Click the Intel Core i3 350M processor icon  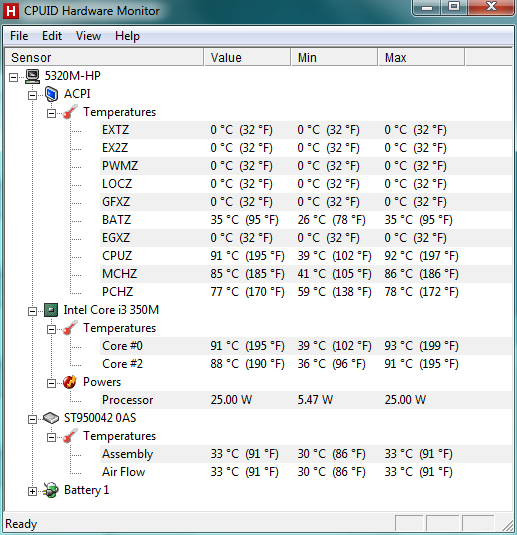(x=51, y=310)
